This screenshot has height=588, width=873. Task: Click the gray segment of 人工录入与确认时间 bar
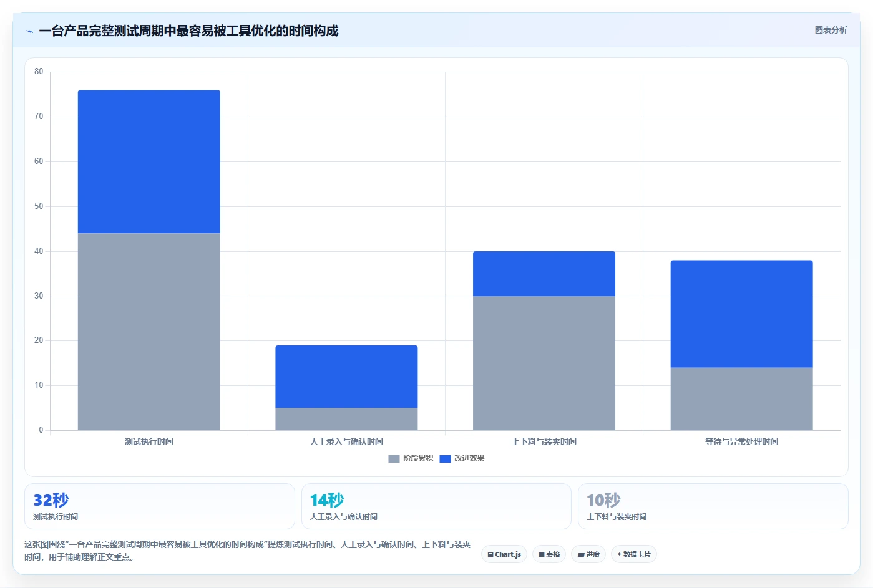(x=346, y=419)
